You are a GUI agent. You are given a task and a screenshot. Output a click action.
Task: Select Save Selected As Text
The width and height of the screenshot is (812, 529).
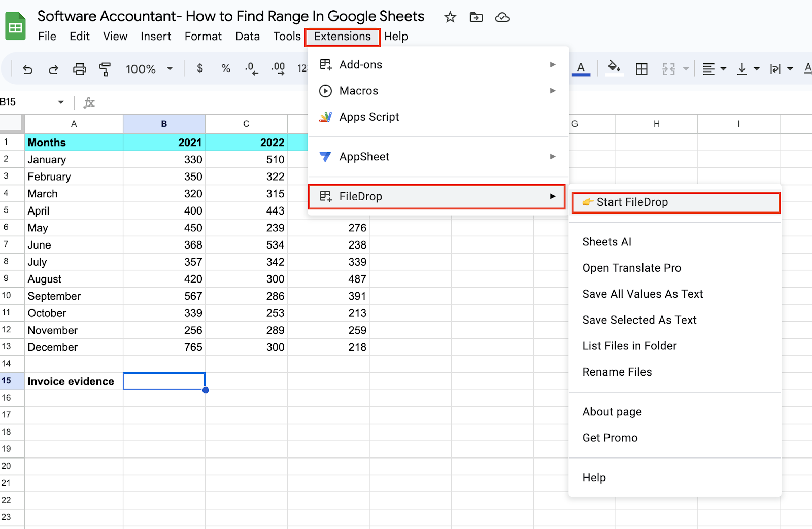pos(675,320)
